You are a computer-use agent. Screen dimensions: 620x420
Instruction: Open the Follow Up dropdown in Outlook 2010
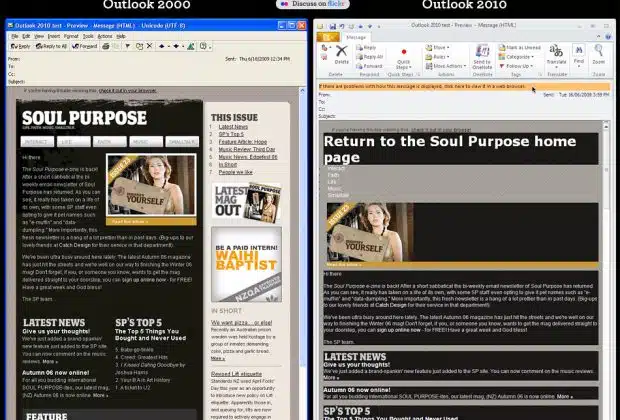pos(516,66)
